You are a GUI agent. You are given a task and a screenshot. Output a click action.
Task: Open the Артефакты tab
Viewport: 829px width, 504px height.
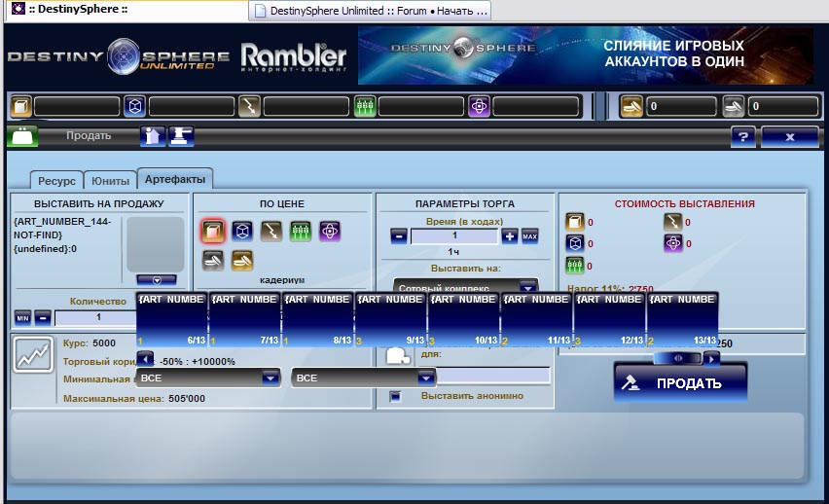point(175,179)
